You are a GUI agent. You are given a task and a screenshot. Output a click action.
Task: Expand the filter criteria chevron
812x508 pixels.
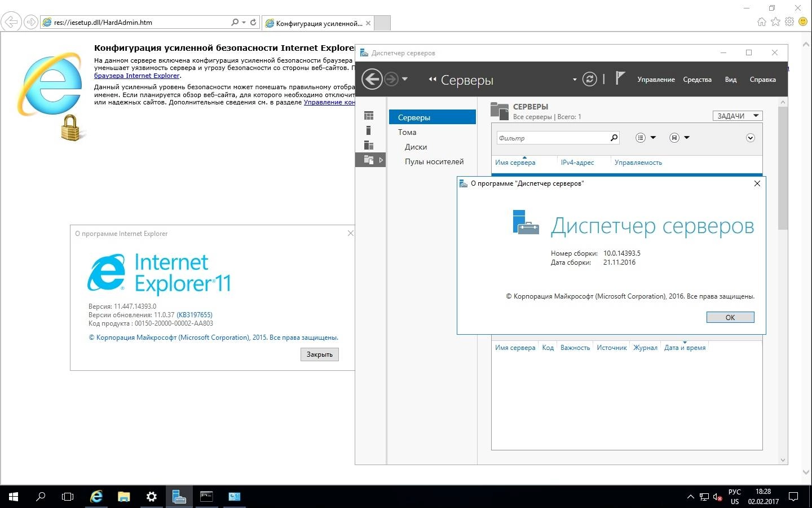[751, 138]
